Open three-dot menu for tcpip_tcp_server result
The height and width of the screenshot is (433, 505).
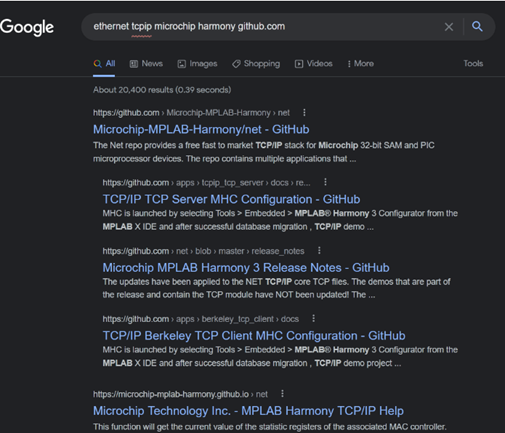point(325,182)
